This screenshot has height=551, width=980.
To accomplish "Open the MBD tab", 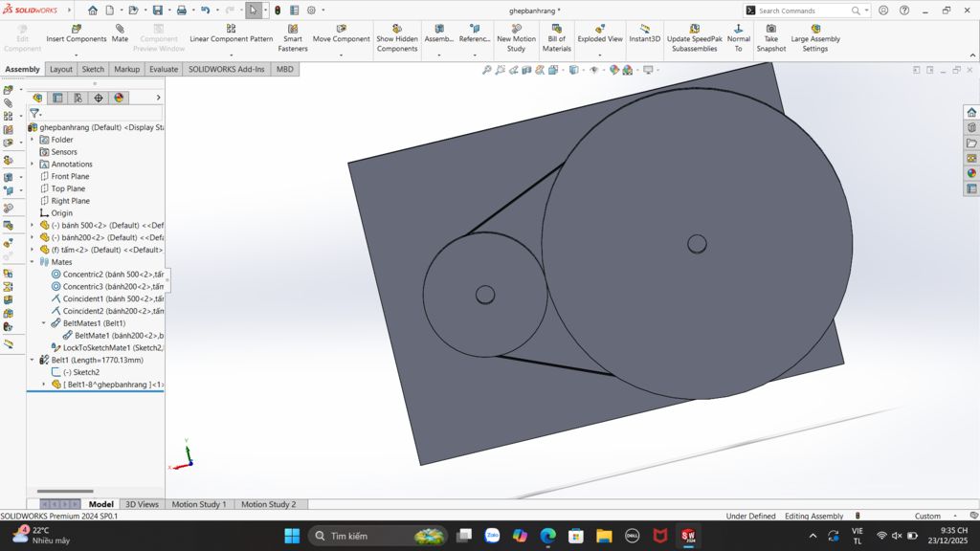I will [x=285, y=69].
